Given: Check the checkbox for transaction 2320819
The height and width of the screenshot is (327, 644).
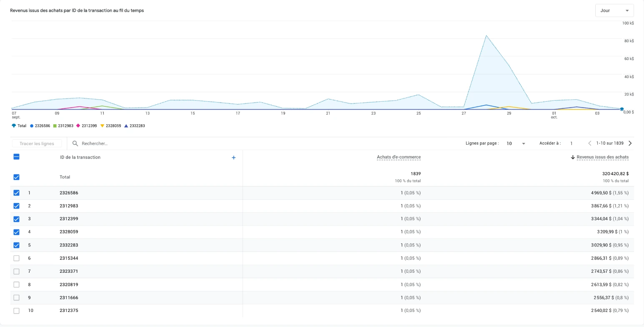Looking at the screenshot, I should 17,284.
